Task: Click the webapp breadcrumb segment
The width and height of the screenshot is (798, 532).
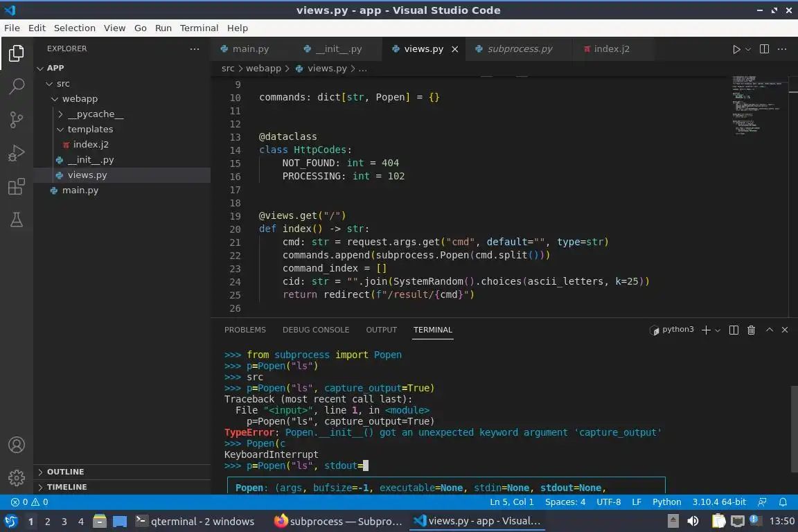Action: point(263,68)
